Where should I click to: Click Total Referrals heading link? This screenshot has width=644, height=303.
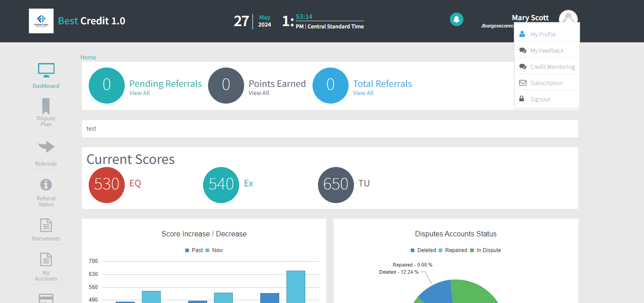(382, 84)
